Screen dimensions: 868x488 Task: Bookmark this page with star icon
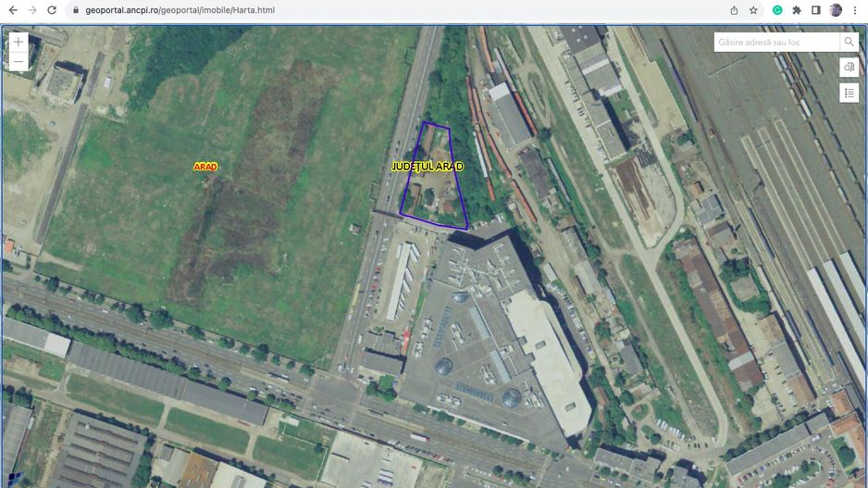[753, 10]
